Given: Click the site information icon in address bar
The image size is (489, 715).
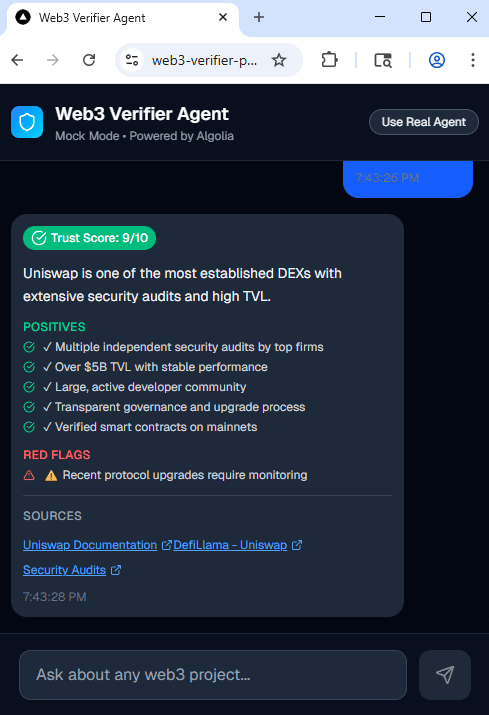Looking at the screenshot, I should (132, 60).
